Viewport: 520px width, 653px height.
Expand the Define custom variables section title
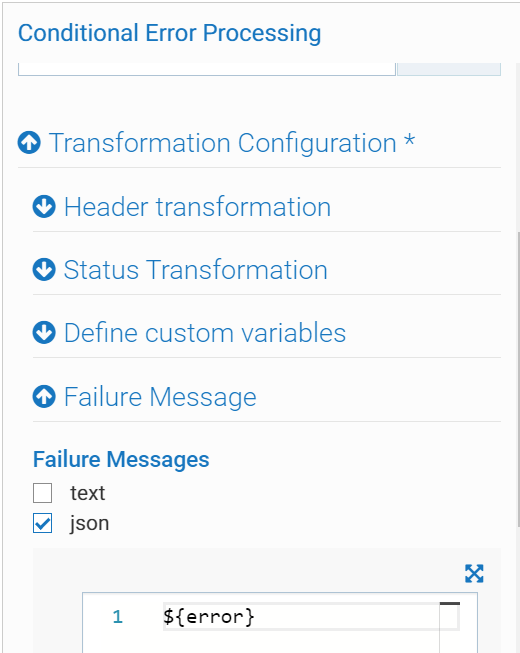point(205,333)
